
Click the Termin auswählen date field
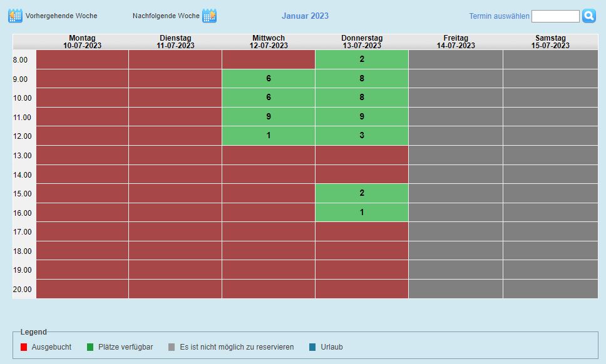[555, 16]
